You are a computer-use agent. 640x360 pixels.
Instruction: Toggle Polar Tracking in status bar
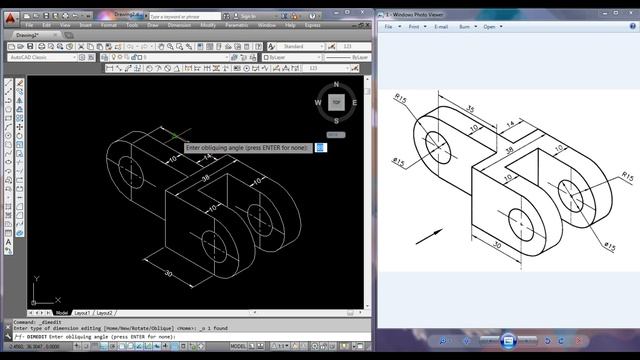point(113,347)
